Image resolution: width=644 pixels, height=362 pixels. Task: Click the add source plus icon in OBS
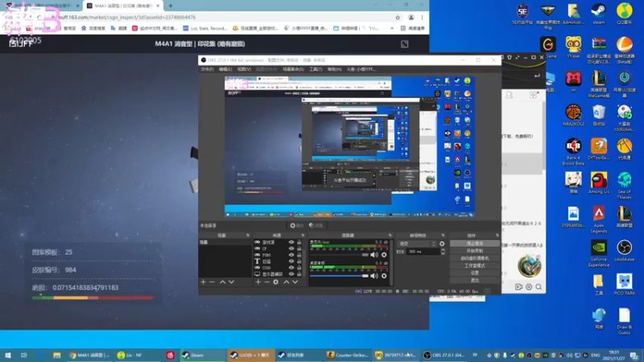pyautogui.click(x=258, y=282)
